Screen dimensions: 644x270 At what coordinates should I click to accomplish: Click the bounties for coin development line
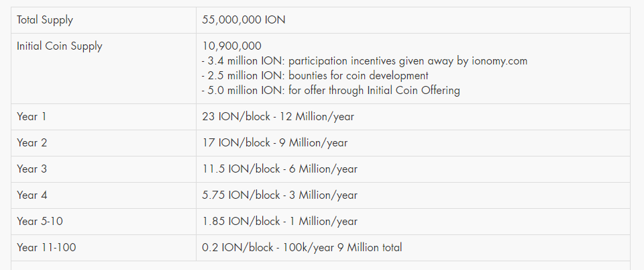[x=315, y=76]
